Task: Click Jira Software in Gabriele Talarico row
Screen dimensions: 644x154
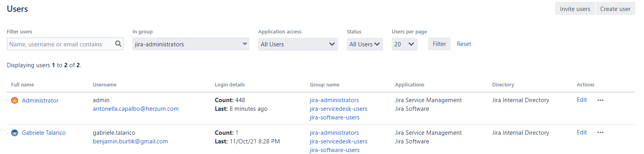Action: tap(412, 141)
